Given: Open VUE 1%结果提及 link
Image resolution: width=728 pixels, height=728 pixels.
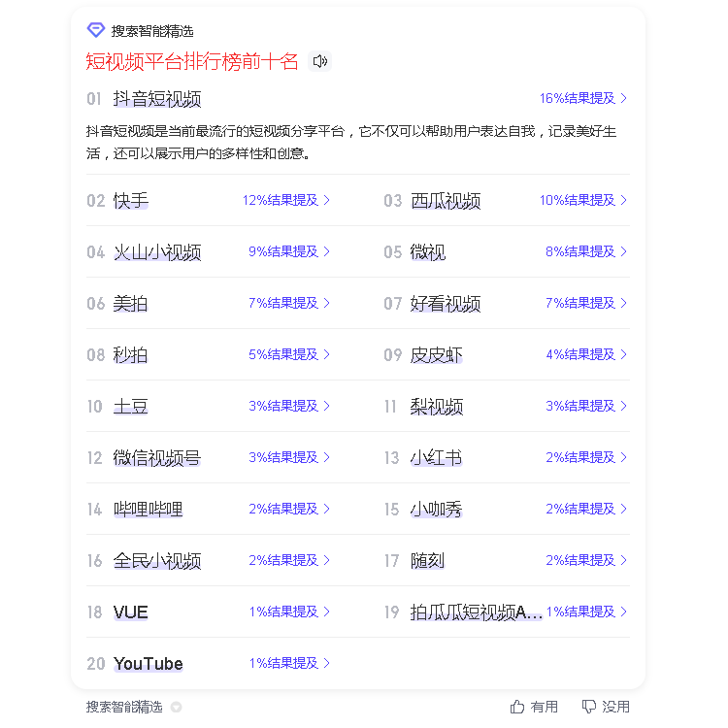Looking at the screenshot, I should (x=289, y=612).
